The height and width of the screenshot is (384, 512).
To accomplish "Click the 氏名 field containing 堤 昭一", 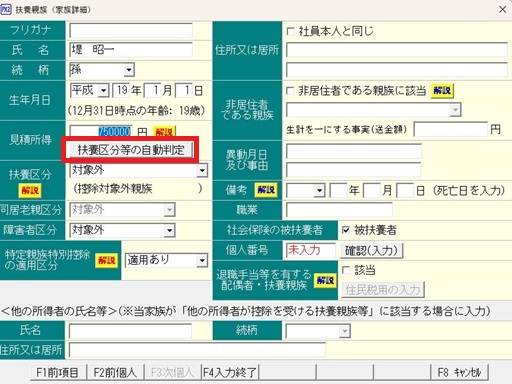I will click(131, 50).
